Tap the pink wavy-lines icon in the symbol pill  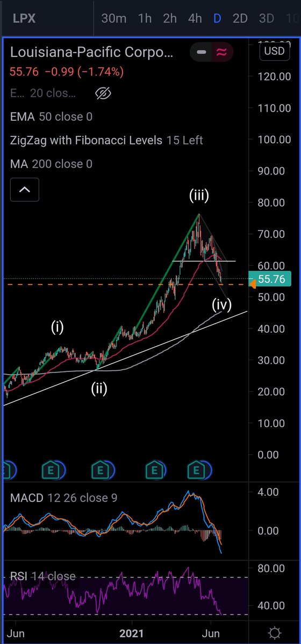221,52
